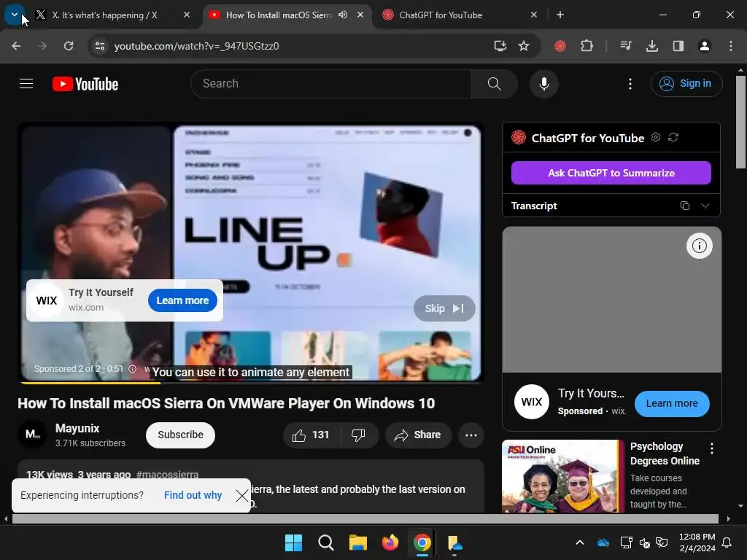Skip the video ad
747x560 pixels.
pyautogui.click(x=444, y=308)
